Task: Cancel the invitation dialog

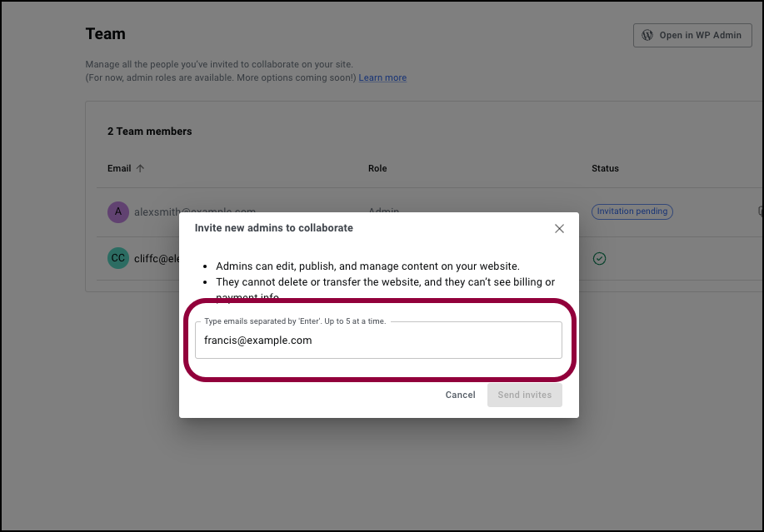Action: click(x=460, y=395)
